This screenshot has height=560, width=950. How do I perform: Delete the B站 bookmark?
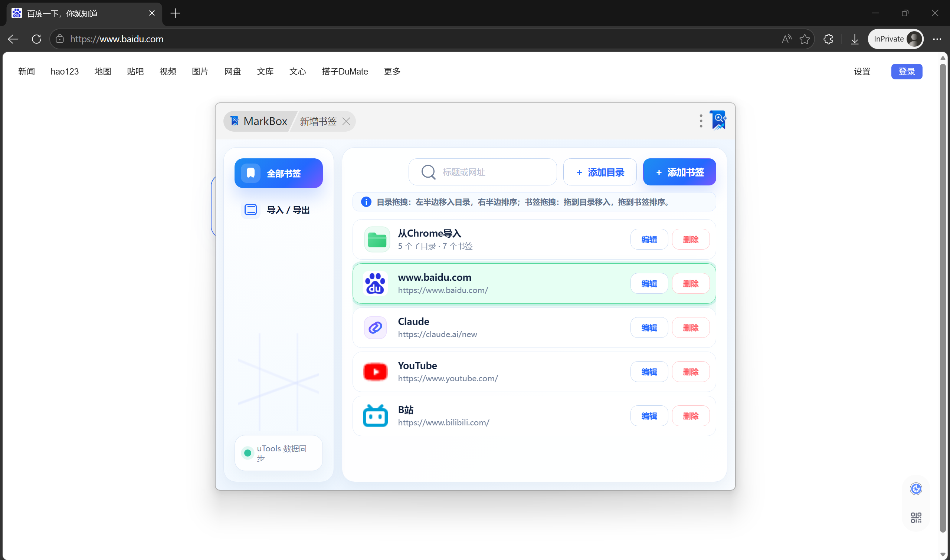[x=691, y=416]
